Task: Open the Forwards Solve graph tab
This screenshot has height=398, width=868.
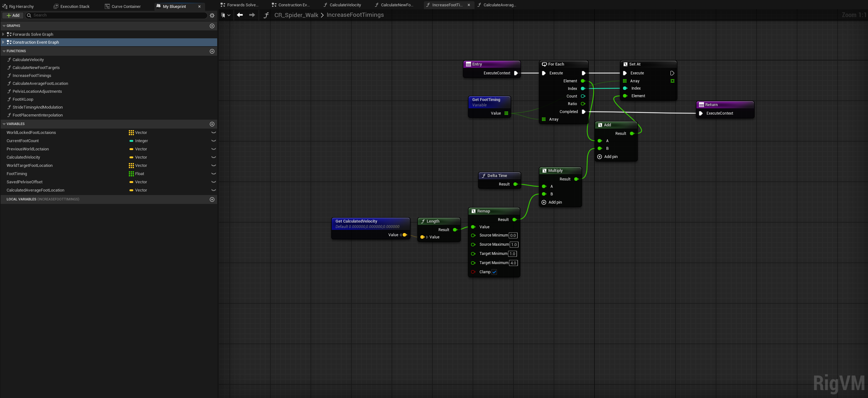Action: (240, 5)
